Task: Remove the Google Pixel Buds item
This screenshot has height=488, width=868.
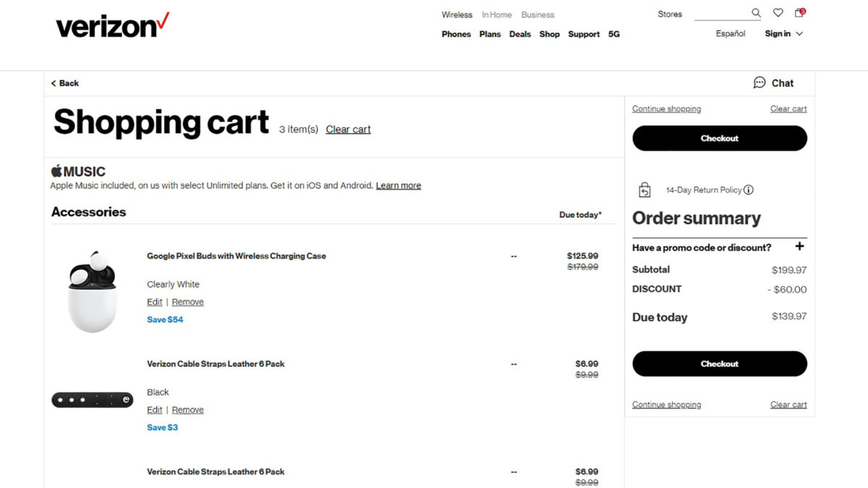Action: tap(187, 302)
